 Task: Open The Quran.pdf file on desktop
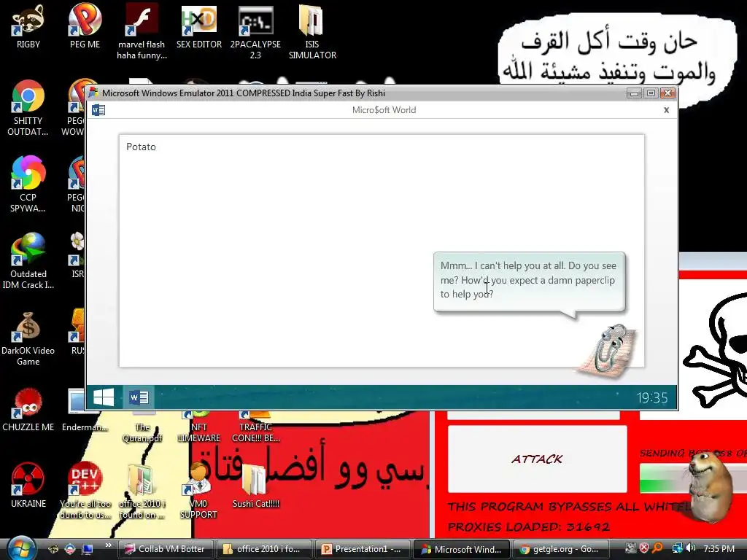(142, 427)
